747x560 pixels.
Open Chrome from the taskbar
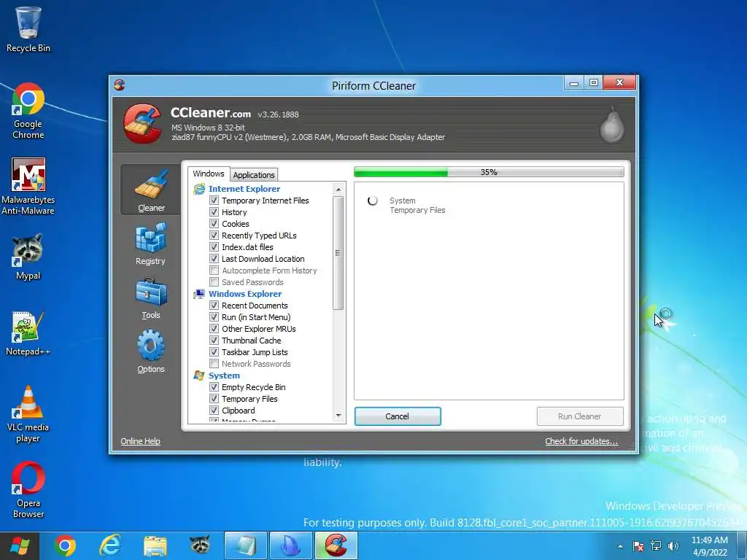(x=65, y=545)
